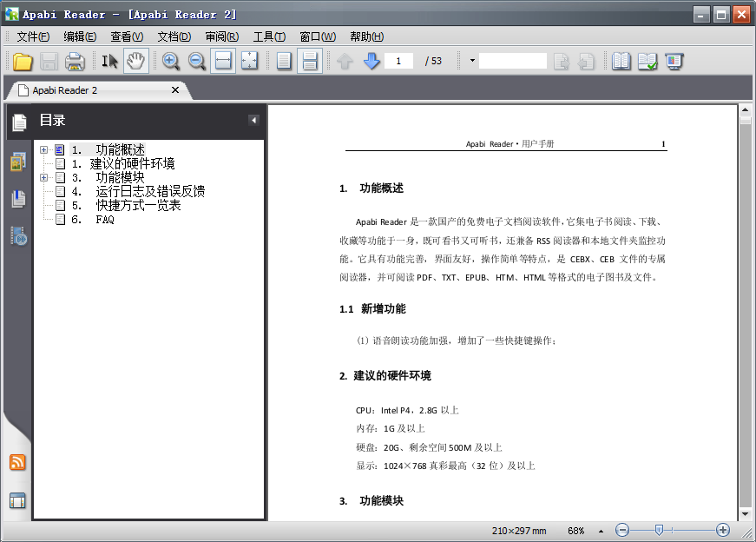Open the 帮助(H) menu
The width and height of the screenshot is (756, 542).
(x=366, y=36)
